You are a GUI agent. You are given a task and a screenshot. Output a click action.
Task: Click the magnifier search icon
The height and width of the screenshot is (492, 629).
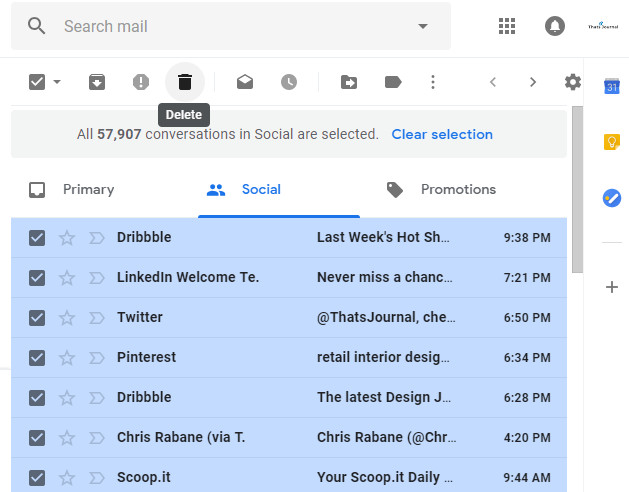(x=37, y=26)
